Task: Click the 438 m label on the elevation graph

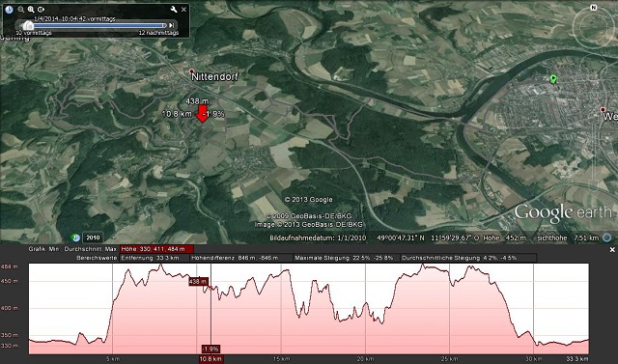Action: tap(198, 282)
